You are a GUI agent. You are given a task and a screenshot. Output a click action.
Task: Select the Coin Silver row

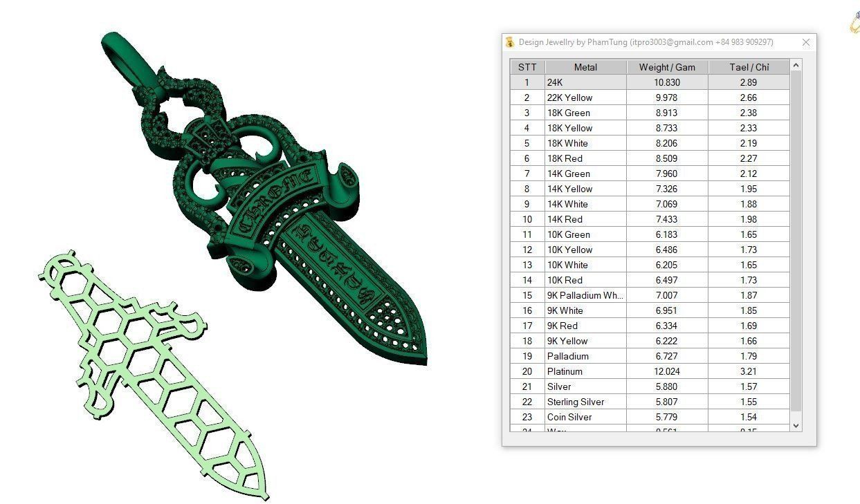pyautogui.click(x=650, y=417)
